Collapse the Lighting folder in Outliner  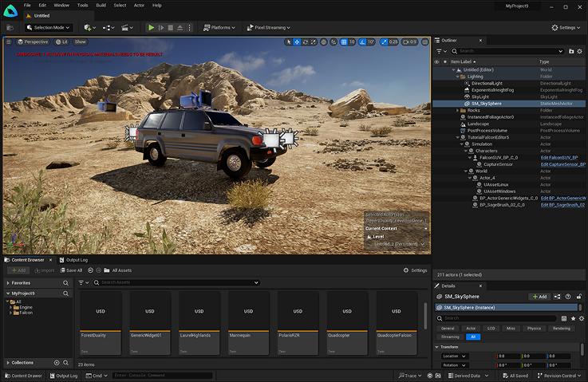coord(457,77)
